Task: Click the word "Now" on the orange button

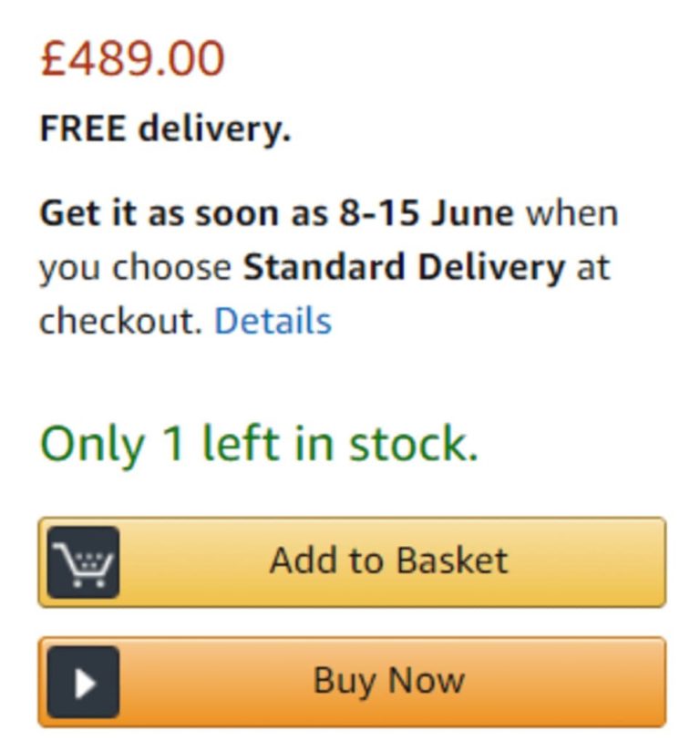Action: point(426,681)
